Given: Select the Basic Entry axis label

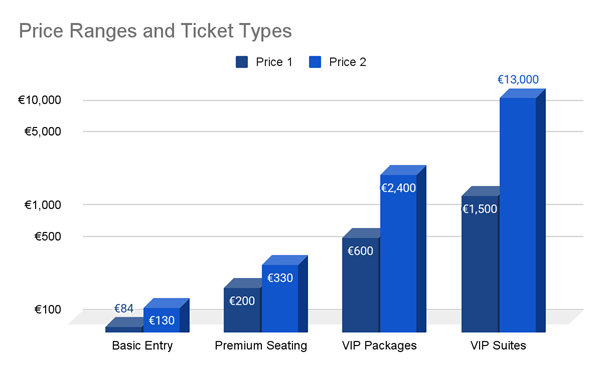Looking at the screenshot, I should [142, 345].
